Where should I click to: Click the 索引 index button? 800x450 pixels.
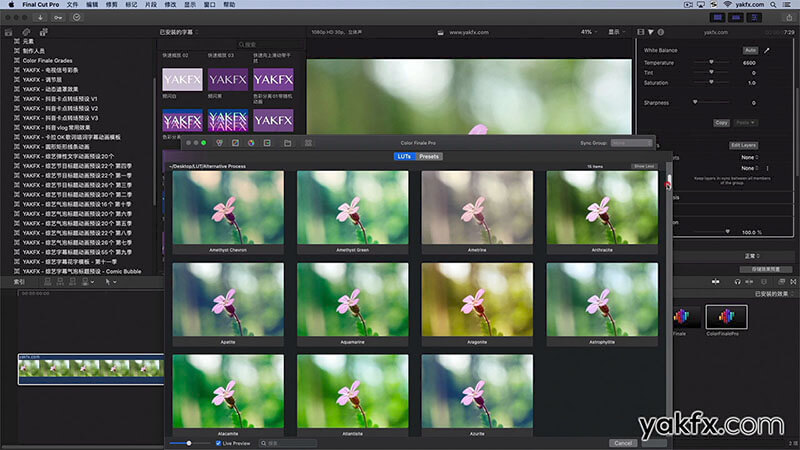pos(19,282)
